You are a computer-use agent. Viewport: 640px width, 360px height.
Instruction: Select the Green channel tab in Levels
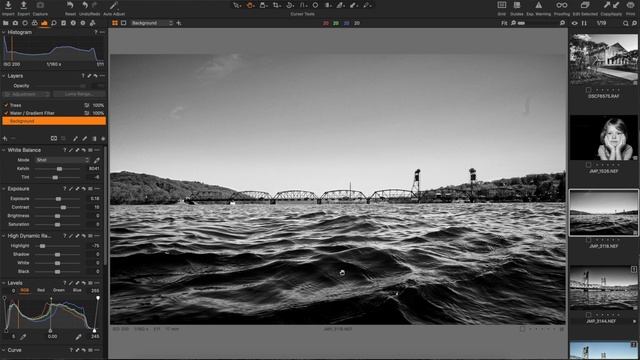click(59, 291)
